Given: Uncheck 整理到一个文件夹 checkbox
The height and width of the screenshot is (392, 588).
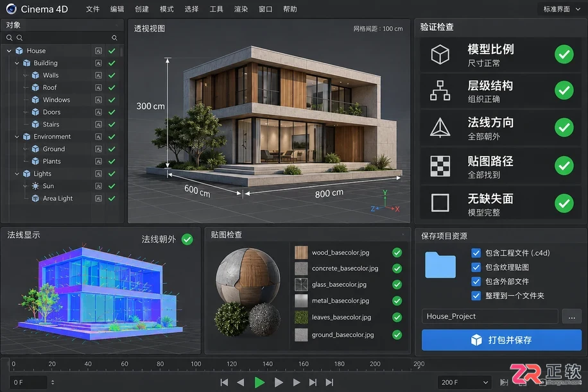Looking at the screenshot, I should point(476,296).
